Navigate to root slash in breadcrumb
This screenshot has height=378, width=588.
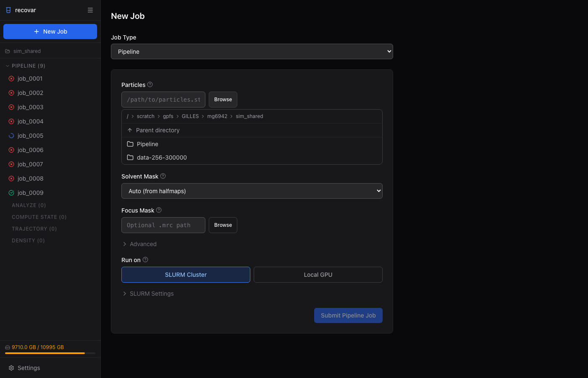tap(128, 116)
